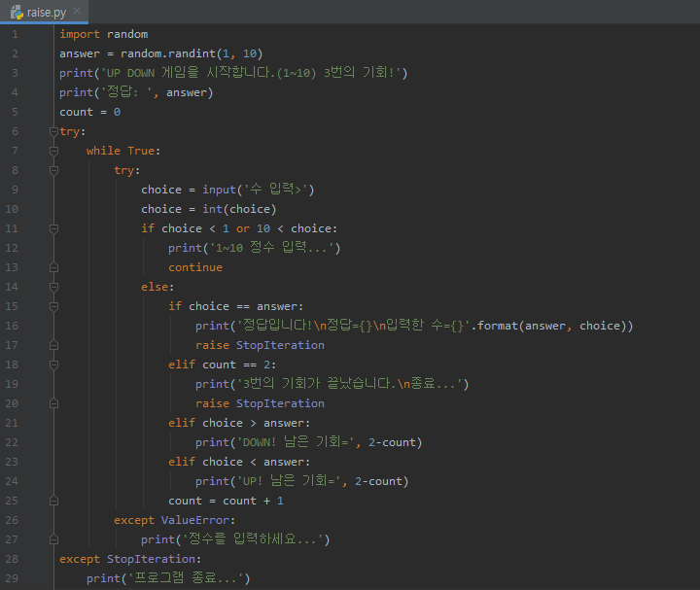
Task: Click 'count = count + 1' on line 25
Action: pos(226,501)
